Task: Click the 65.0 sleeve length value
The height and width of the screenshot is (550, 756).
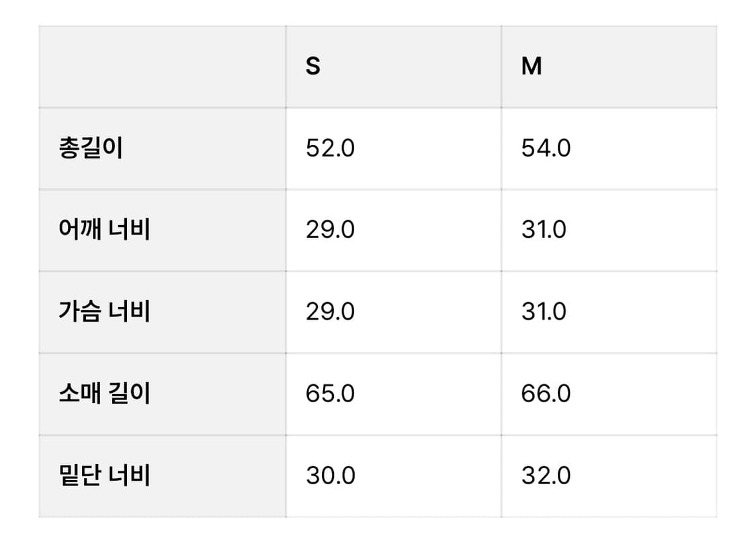Action: point(330,394)
